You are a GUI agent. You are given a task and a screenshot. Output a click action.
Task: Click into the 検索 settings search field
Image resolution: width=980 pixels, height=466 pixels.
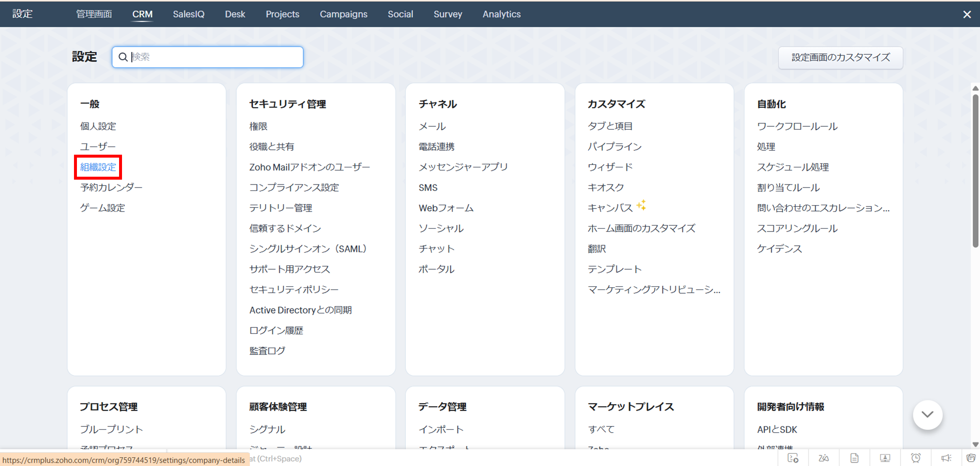point(216,57)
